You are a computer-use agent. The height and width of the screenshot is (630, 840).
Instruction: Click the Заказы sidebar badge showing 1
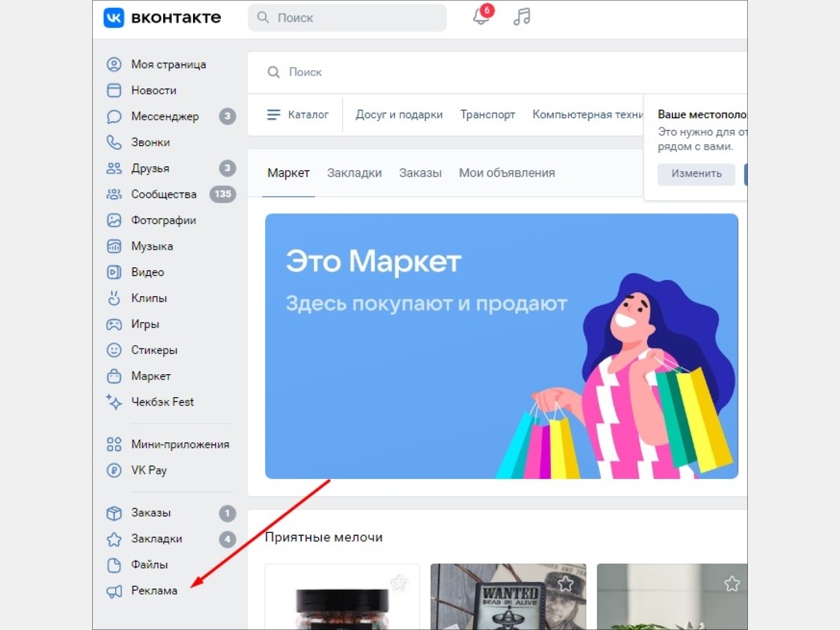click(227, 513)
